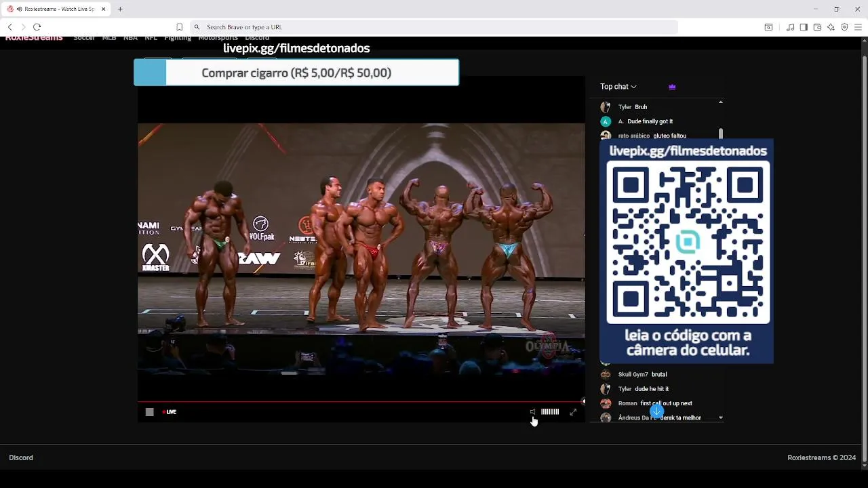Open Brave Leo AI sparkle icon

(831, 27)
